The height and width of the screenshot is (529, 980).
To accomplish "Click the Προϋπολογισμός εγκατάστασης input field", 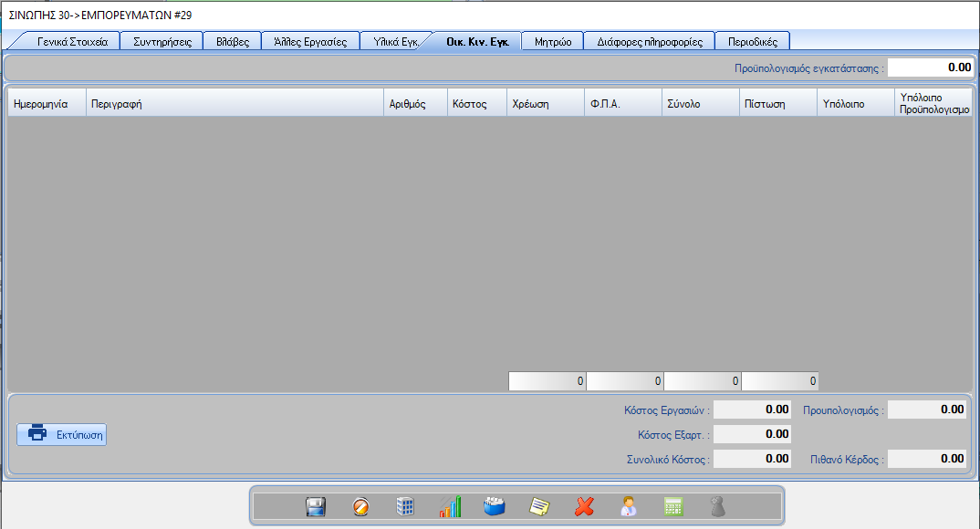I will (930, 67).
